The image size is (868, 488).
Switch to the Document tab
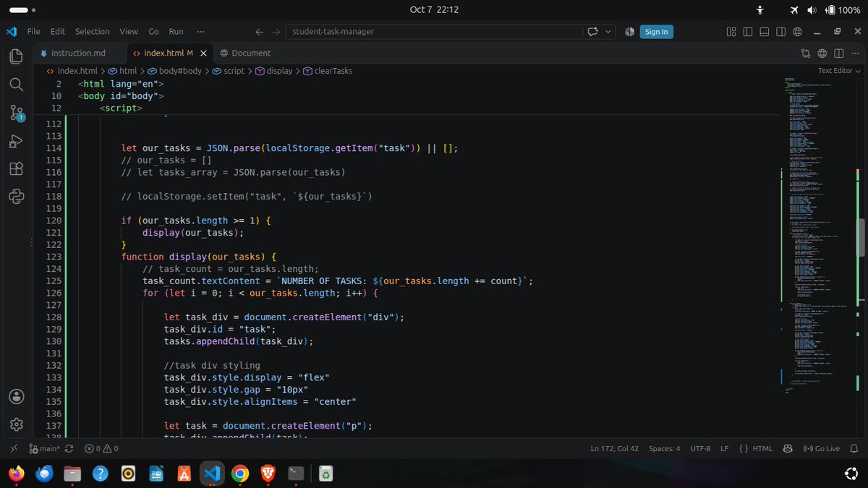pos(245,53)
